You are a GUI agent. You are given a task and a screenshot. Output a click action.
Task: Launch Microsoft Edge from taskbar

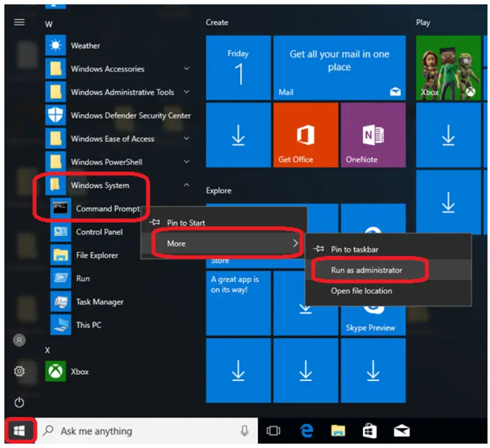pyautogui.click(x=306, y=431)
